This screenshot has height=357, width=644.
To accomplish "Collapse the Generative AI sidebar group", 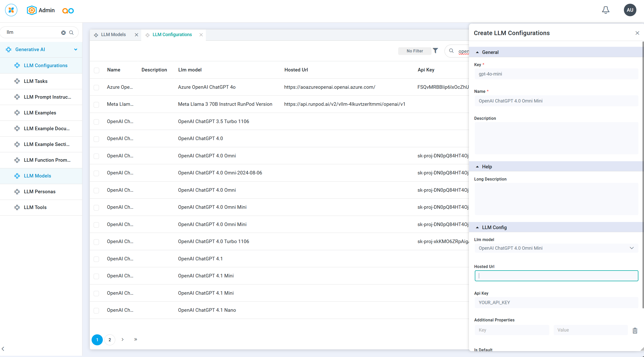I will (76, 50).
